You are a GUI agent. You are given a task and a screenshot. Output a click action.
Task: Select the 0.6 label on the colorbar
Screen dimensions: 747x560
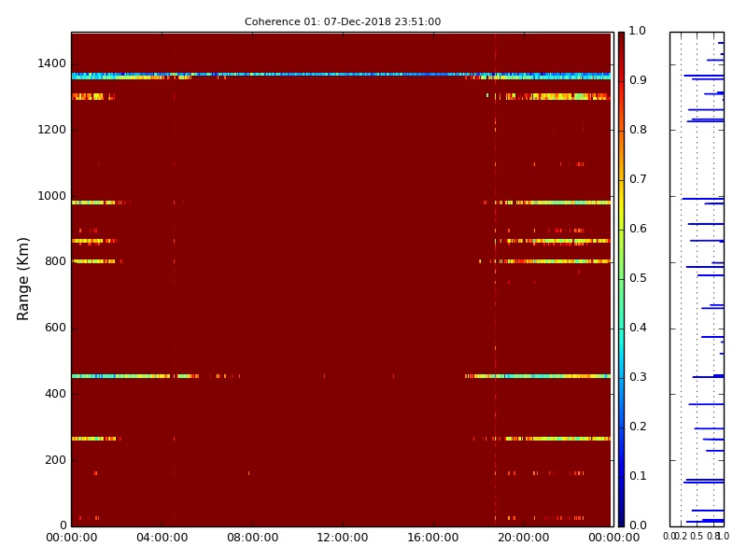(x=637, y=229)
